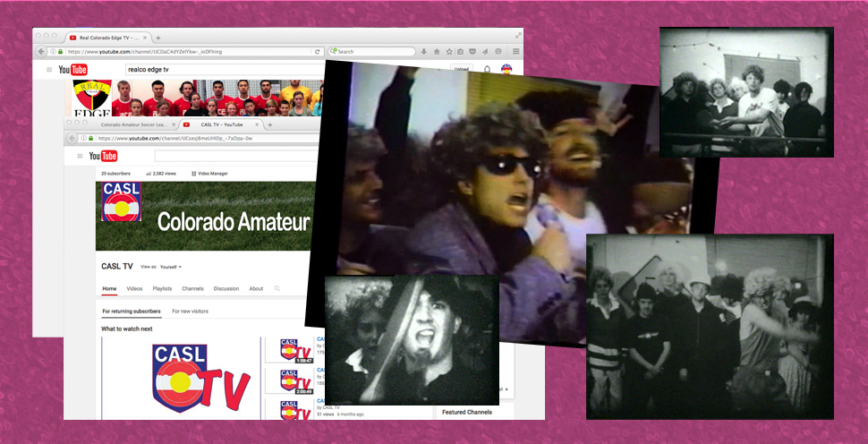Open the CASL TV video with 51 views

coord(290,408)
